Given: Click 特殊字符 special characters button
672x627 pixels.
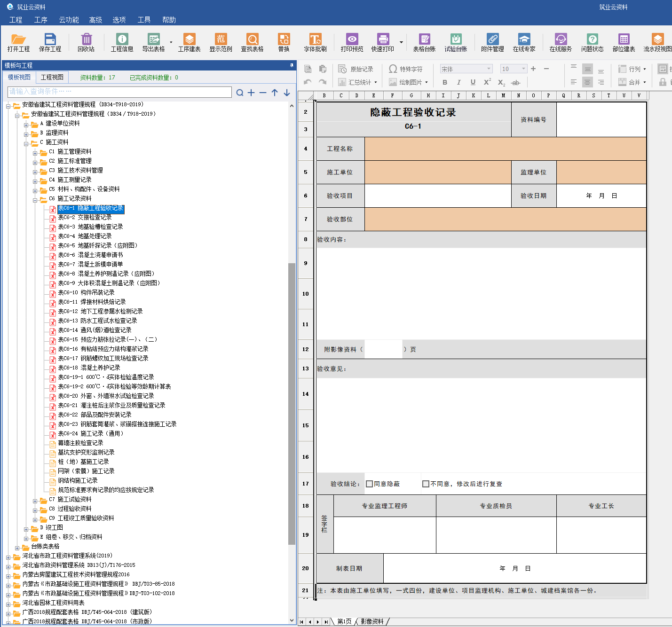Looking at the screenshot, I should (405, 69).
